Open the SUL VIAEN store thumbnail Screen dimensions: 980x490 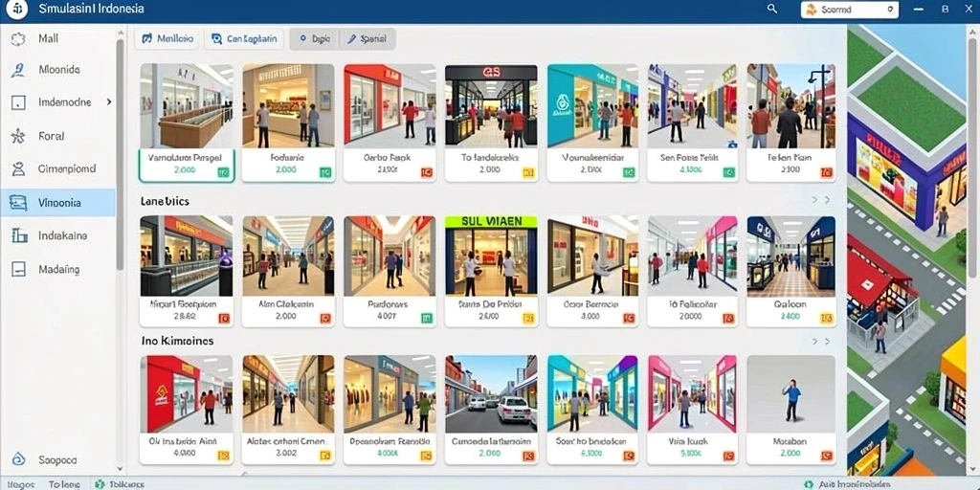tap(491, 255)
